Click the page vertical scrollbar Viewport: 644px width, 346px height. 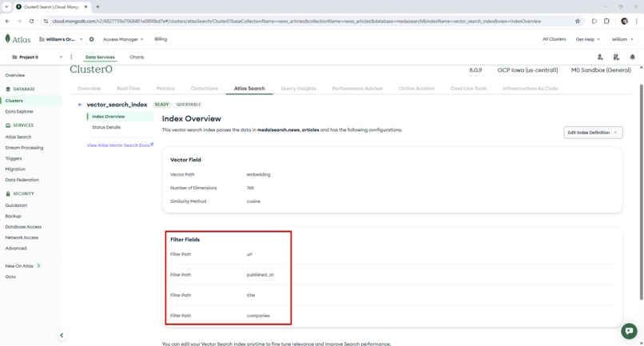(641, 193)
